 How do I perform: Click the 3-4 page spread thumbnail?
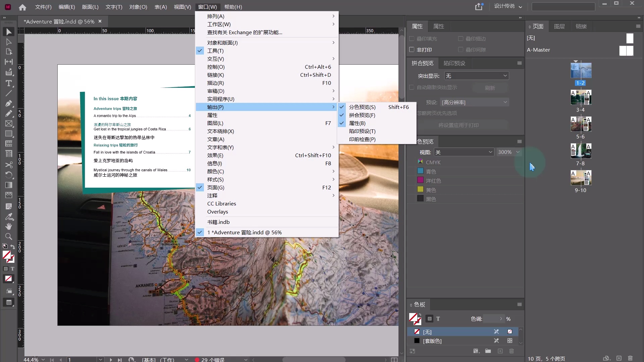click(581, 97)
